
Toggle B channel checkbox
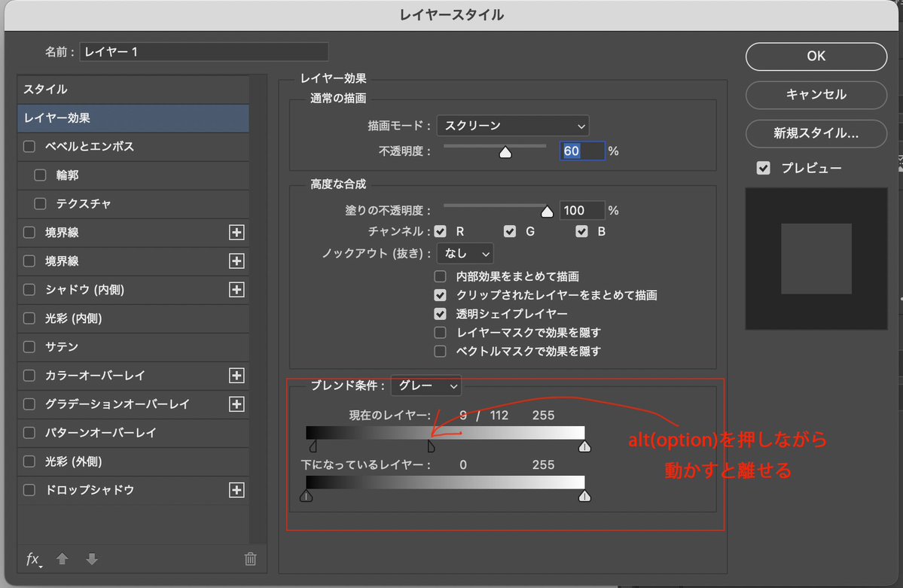[x=581, y=232]
